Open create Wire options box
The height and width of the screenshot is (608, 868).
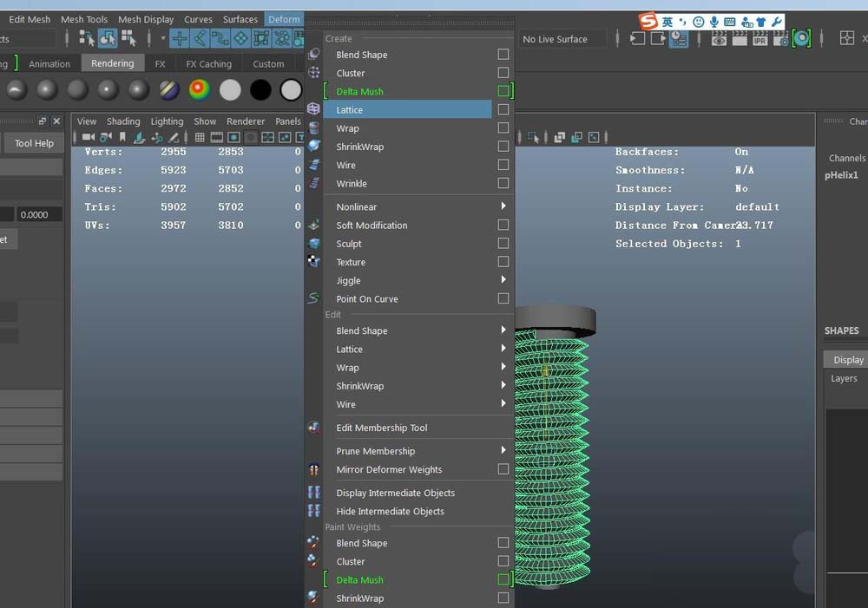click(x=503, y=164)
